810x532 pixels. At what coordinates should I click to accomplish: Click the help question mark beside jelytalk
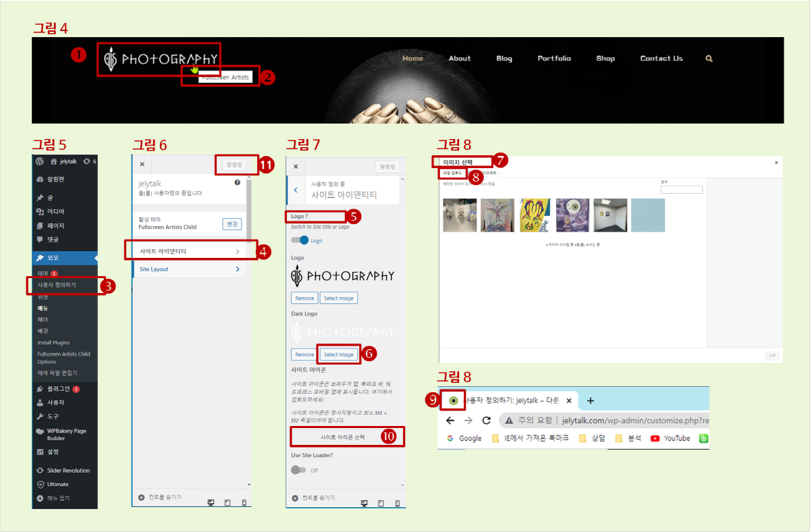click(237, 183)
